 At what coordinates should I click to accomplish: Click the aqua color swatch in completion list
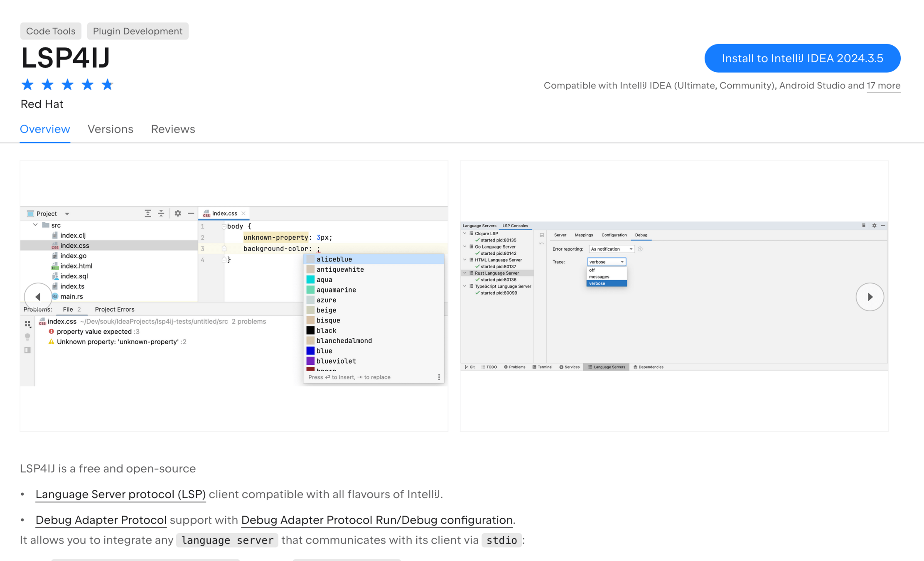[x=310, y=280]
